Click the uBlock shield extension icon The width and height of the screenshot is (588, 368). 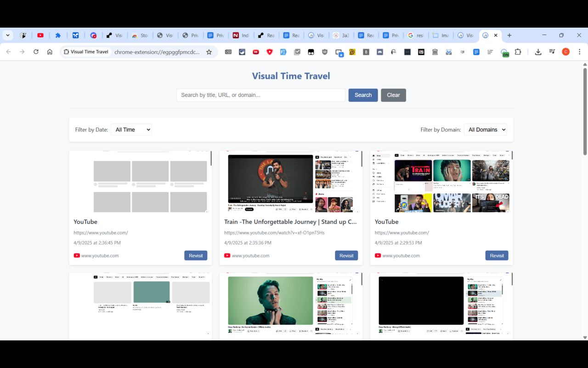click(325, 52)
